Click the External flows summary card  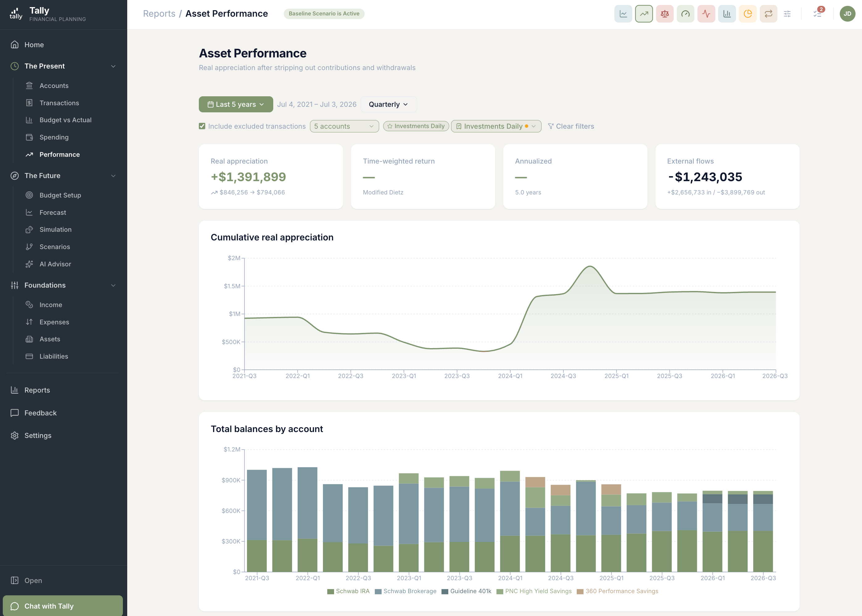pos(727,177)
